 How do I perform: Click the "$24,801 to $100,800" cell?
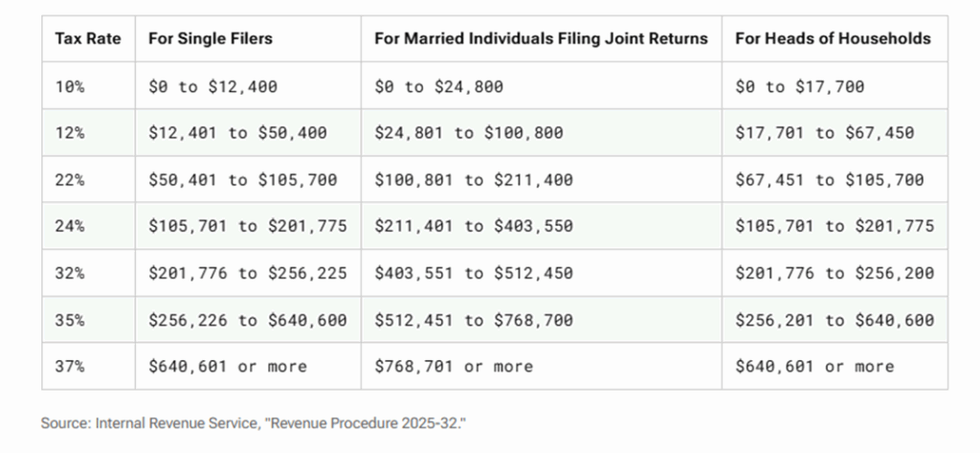tap(468, 133)
